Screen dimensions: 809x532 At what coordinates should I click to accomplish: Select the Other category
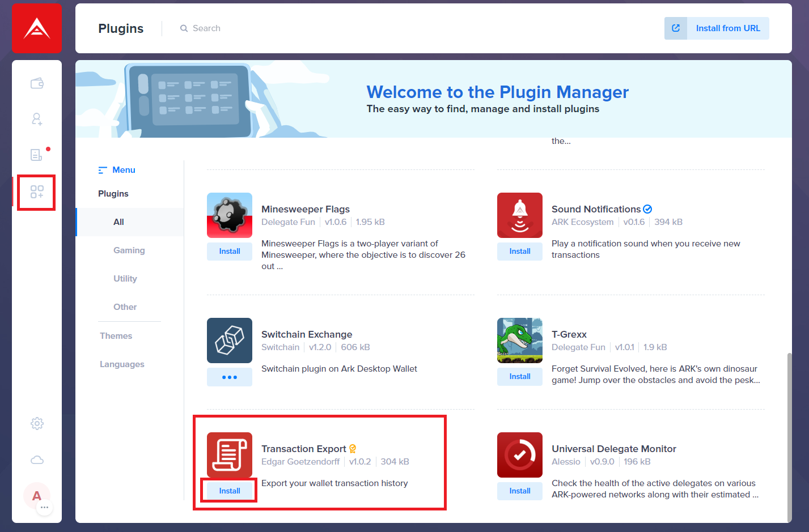(125, 307)
